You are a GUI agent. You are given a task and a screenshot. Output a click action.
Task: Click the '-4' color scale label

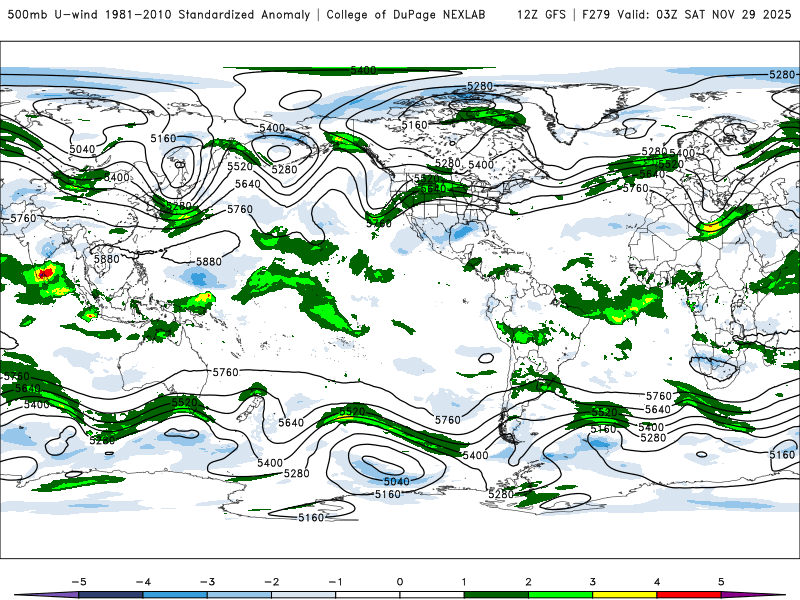[143, 582]
